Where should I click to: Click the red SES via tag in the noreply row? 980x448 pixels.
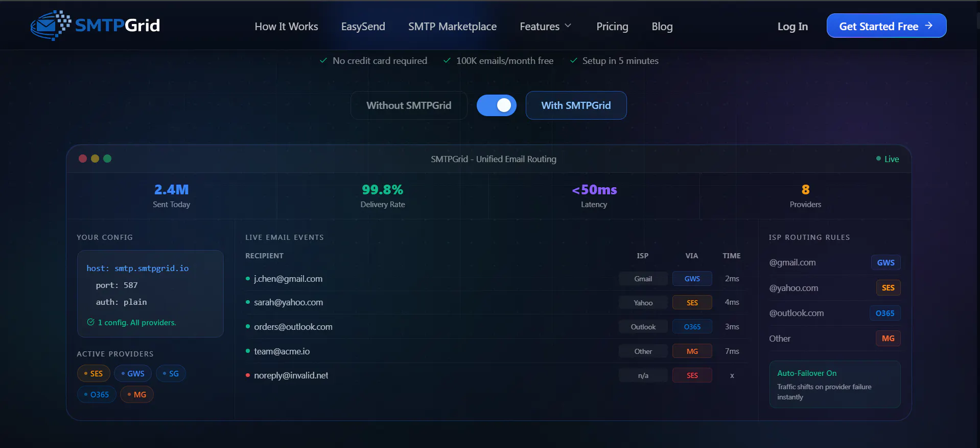[692, 375]
